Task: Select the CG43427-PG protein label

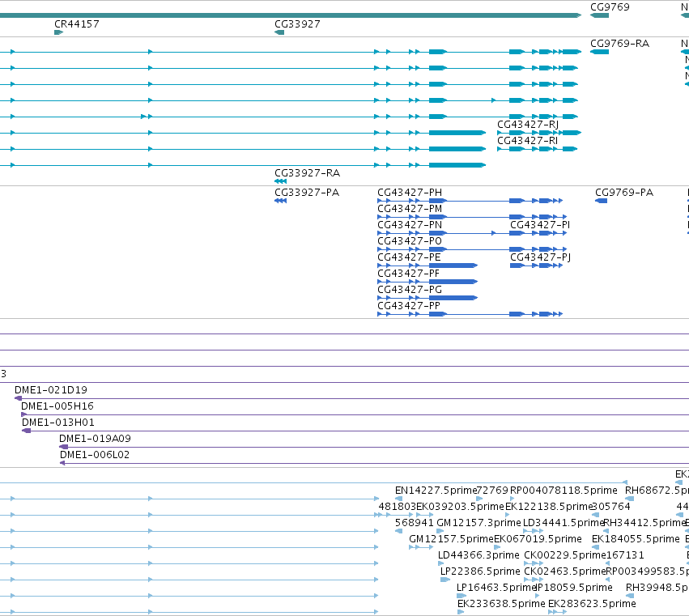Action: coord(410,290)
